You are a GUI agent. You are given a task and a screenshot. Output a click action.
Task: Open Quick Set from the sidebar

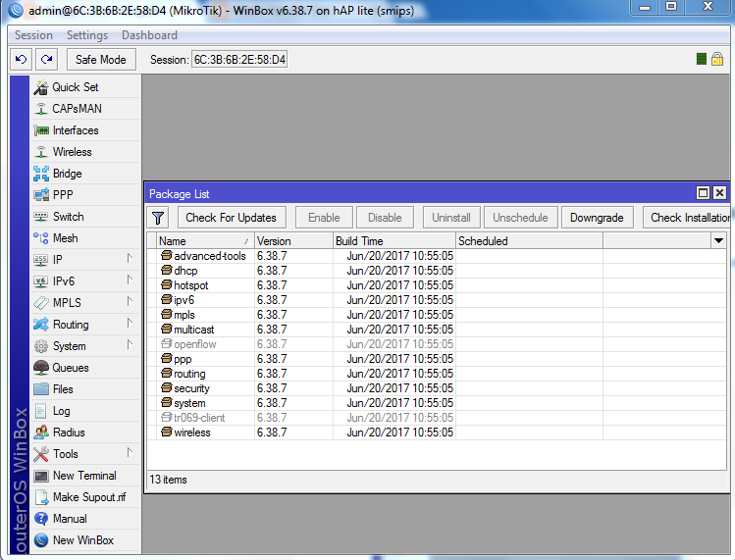[85, 87]
